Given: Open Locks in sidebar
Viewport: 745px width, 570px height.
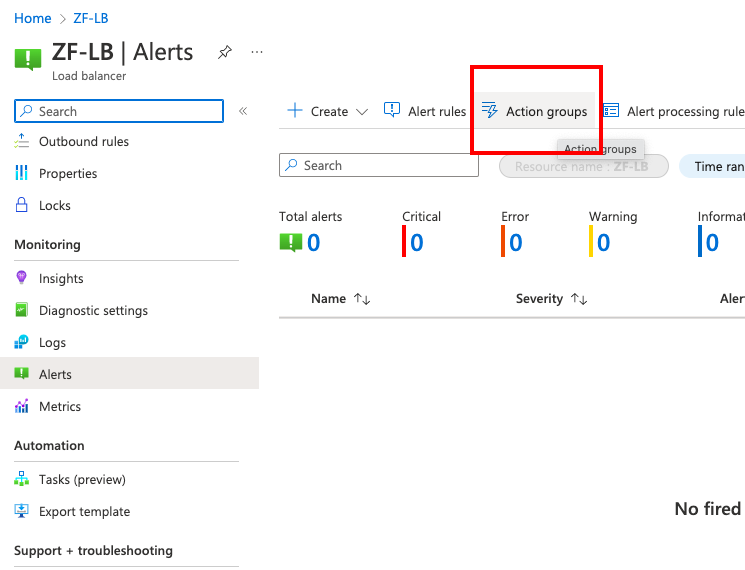Looking at the screenshot, I should click(55, 205).
